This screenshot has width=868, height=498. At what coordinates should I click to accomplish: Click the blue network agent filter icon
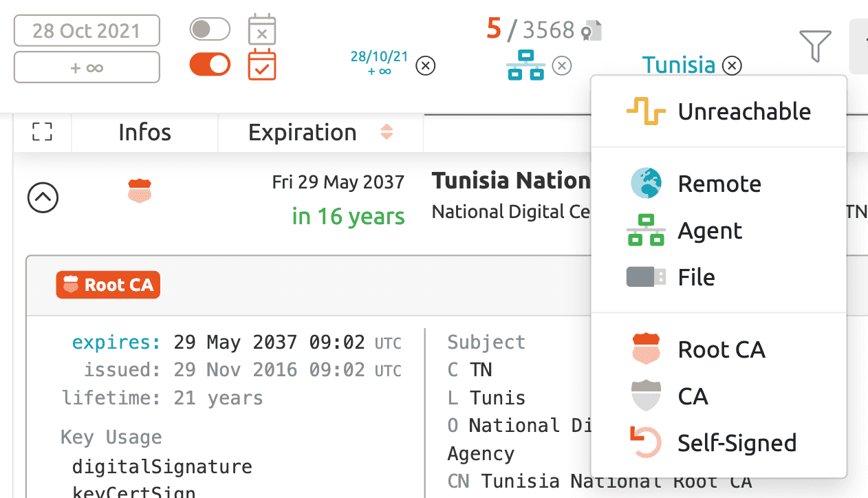click(525, 65)
